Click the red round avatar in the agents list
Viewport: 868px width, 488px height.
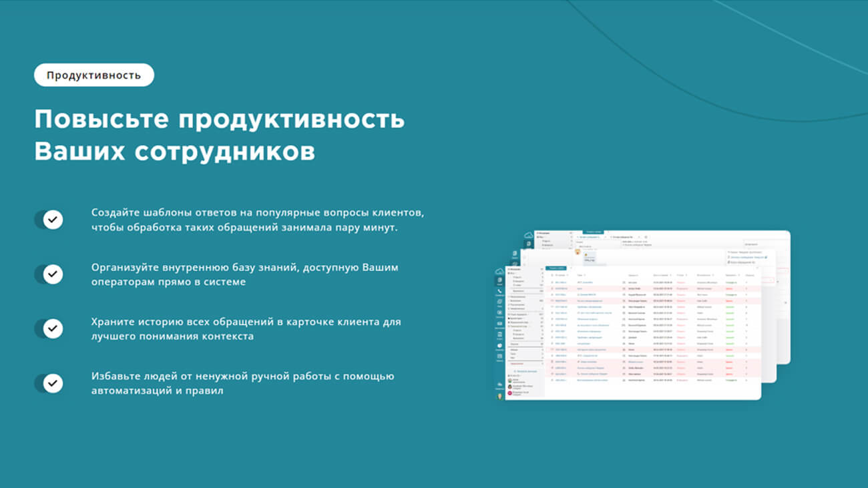510,393
